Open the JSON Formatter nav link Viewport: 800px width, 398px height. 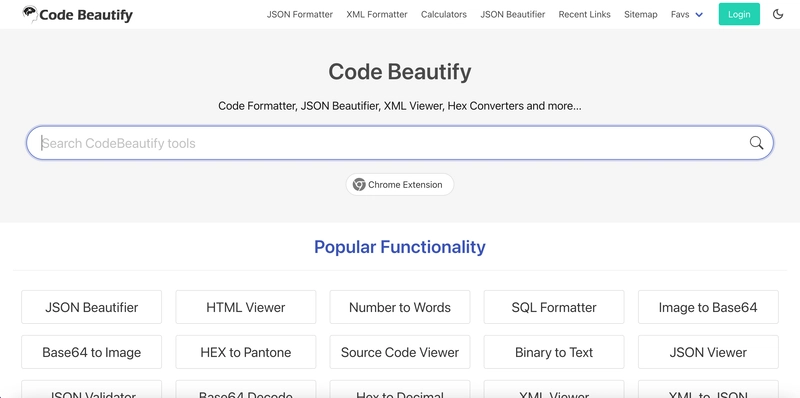coord(299,15)
